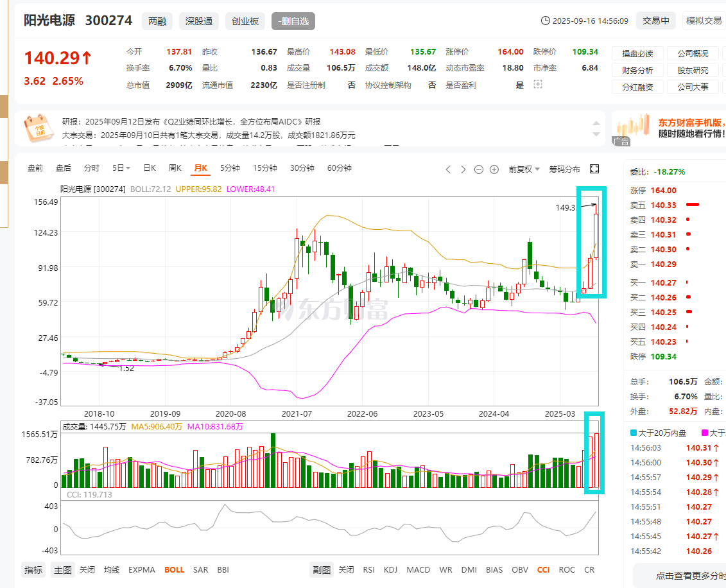Switch to 60分钟 chart
This screenshot has height=588, width=726.
pyautogui.click(x=340, y=168)
